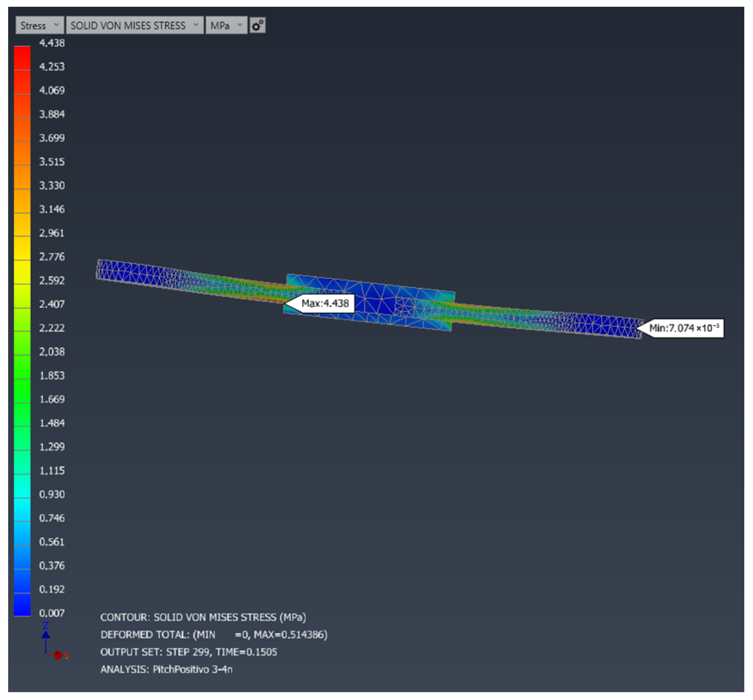The image size is (753, 700).
Task: Click the ANALYSIS: PitchPositivo 3-4n text
Action: tap(166, 670)
